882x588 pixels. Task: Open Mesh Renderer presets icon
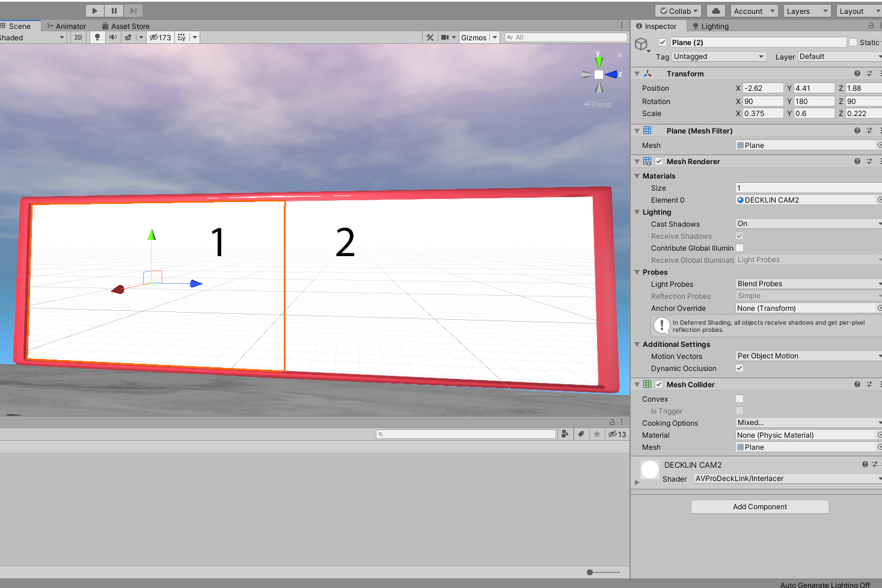[x=869, y=161]
